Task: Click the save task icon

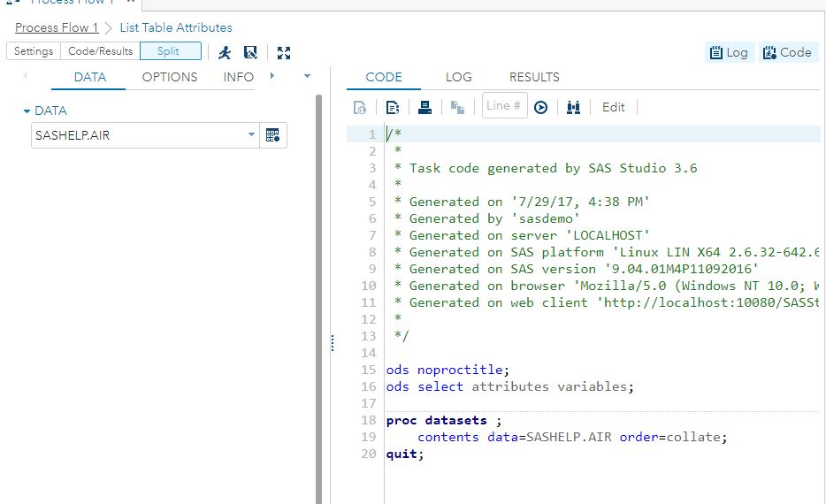Action: [x=250, y=52]
